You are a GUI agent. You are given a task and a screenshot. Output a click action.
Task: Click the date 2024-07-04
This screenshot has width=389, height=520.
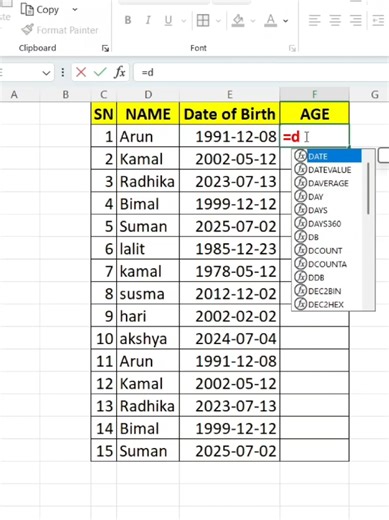230,339
